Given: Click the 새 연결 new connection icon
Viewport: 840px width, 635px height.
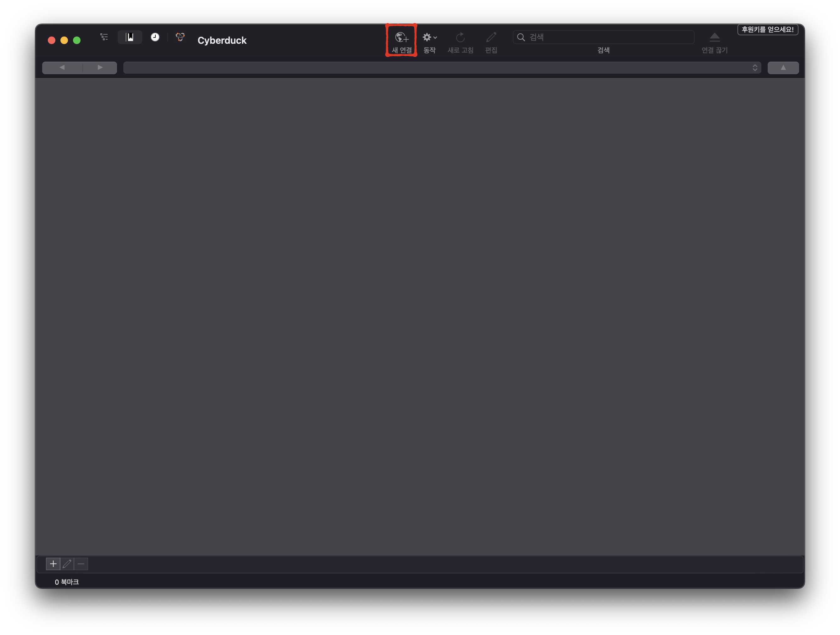Looking at the screenshot, I should [401, 37].
